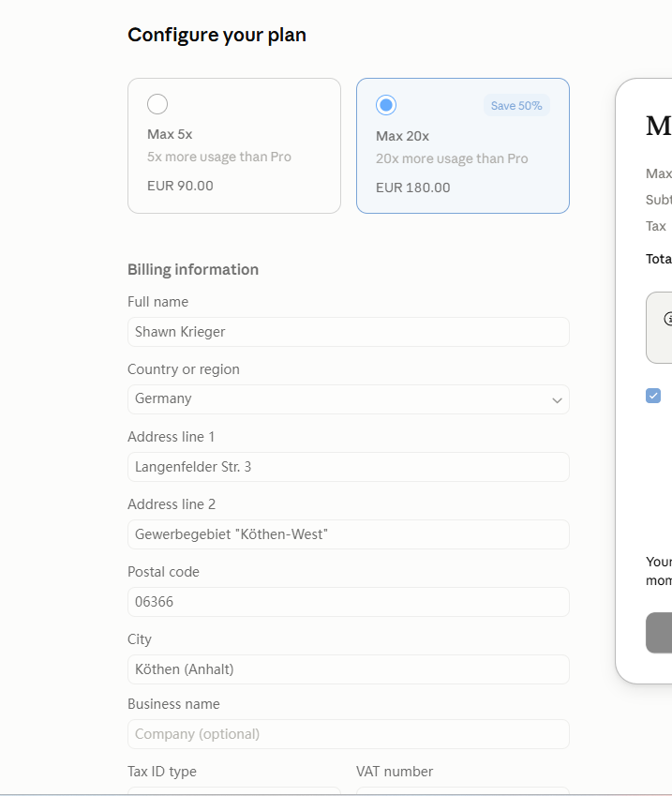Focus the Business name Company (optional) field
Image resolution: width=672 pixels, height=796 pixels.
tap(348, 734)
